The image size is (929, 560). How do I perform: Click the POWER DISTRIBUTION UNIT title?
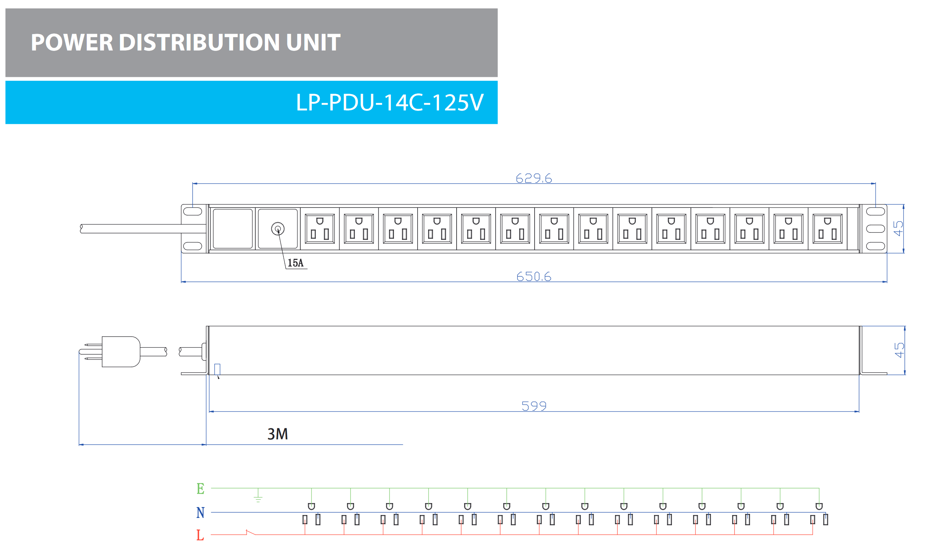[185, 42]
